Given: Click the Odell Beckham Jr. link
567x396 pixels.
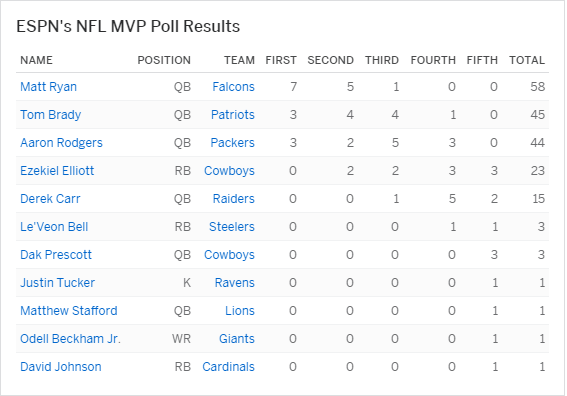Looking at the screenshot, I should [x=71, y=338].
